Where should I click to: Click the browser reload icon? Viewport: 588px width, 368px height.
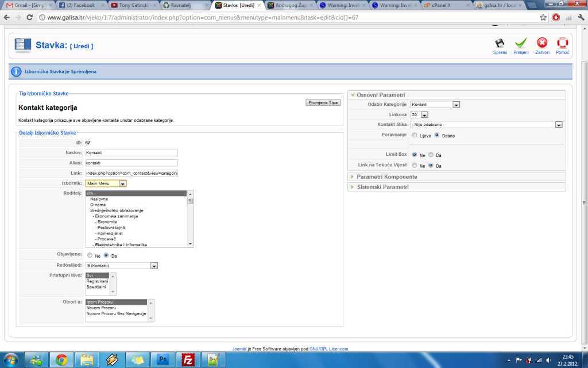29,17
